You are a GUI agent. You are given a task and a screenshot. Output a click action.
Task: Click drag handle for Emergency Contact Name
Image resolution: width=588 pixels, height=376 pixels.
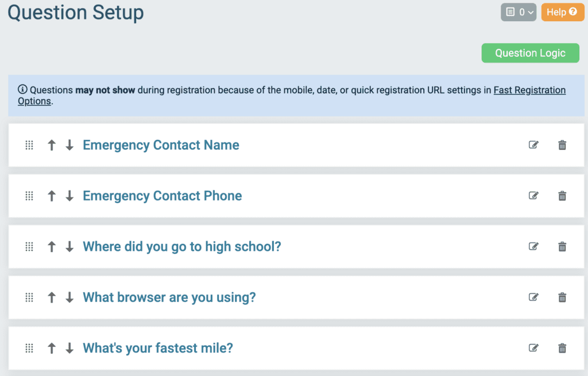[29, 145]
